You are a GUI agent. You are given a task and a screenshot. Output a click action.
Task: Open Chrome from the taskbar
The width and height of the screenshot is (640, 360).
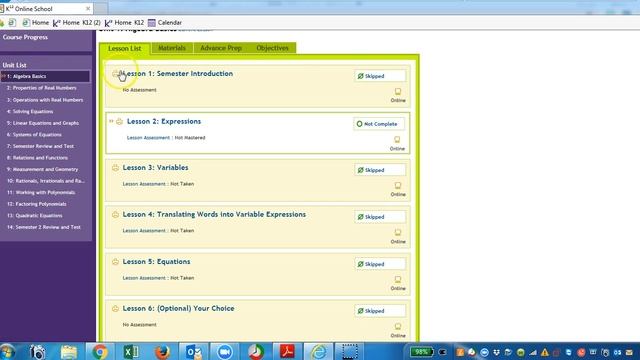pyautogui.click(x=100, y=351)
